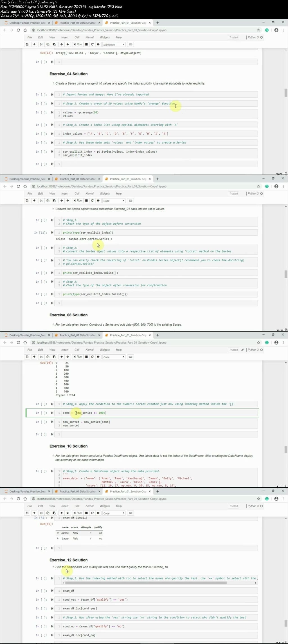Open the Code cell type dropdown in the Exercise_10 frame

coord(114,357)
